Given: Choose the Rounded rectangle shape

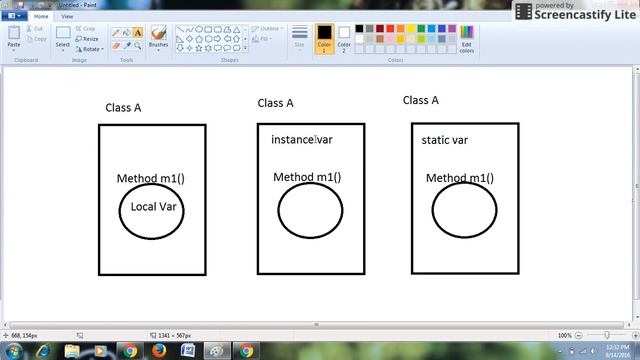Looking at the screenshot, I should click(218, 29).
